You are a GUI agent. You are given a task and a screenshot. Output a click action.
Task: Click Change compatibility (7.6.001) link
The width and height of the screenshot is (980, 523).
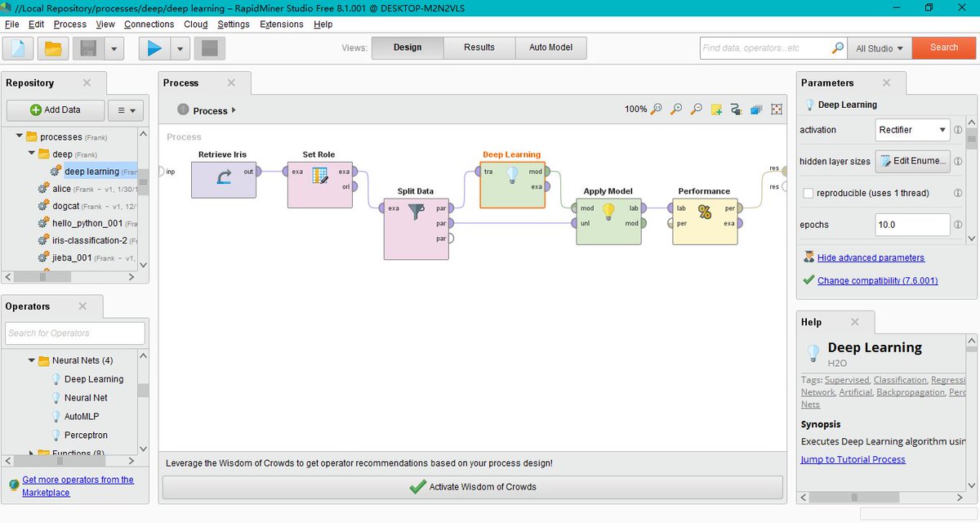[877, 280]
